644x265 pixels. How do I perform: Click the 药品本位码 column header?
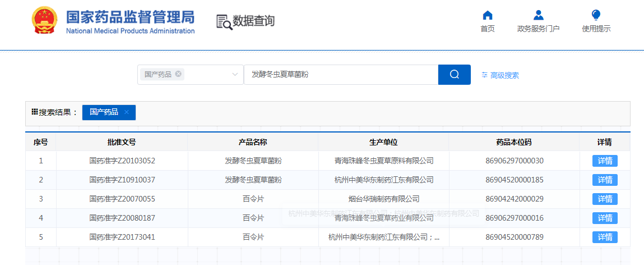pyautogui.click(x=514, y=143)
